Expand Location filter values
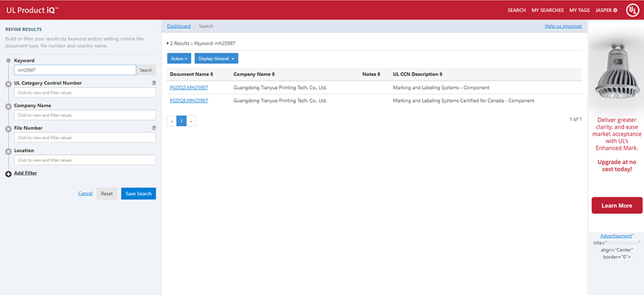644x295 pixels. (85, 160)
